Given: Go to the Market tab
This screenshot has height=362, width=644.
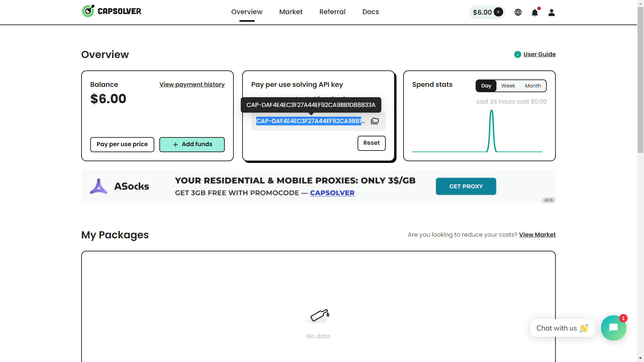Looking at the screenshot, I should click(291, 12).
